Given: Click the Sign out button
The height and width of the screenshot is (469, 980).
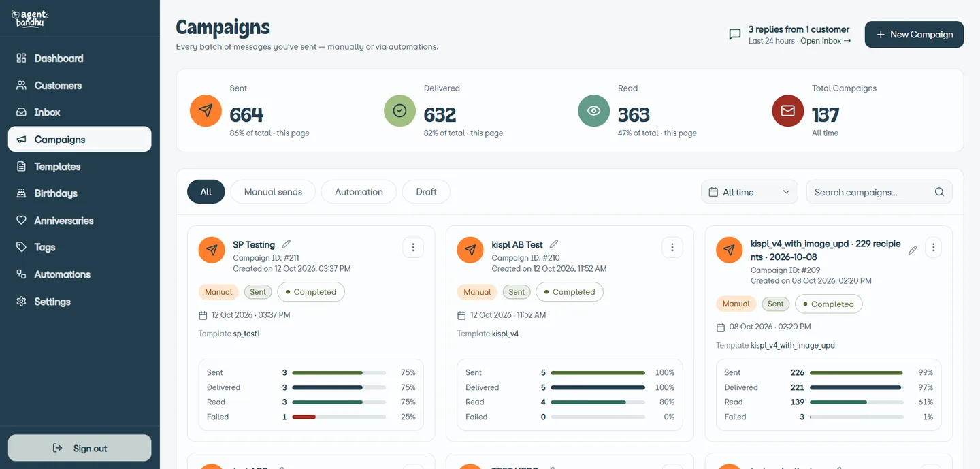Looking at the screenshot, I should (80, 448).
